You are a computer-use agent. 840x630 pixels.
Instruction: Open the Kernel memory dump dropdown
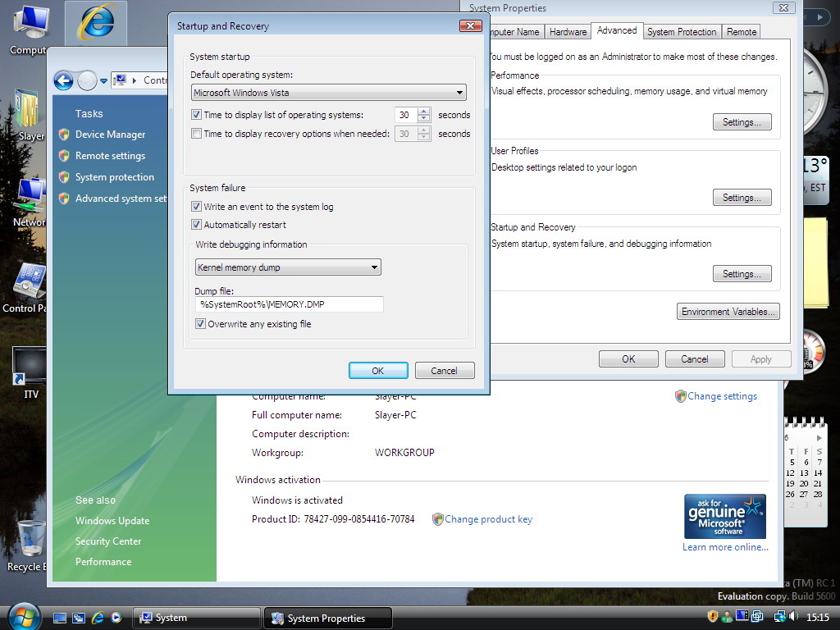click(288, 267)
